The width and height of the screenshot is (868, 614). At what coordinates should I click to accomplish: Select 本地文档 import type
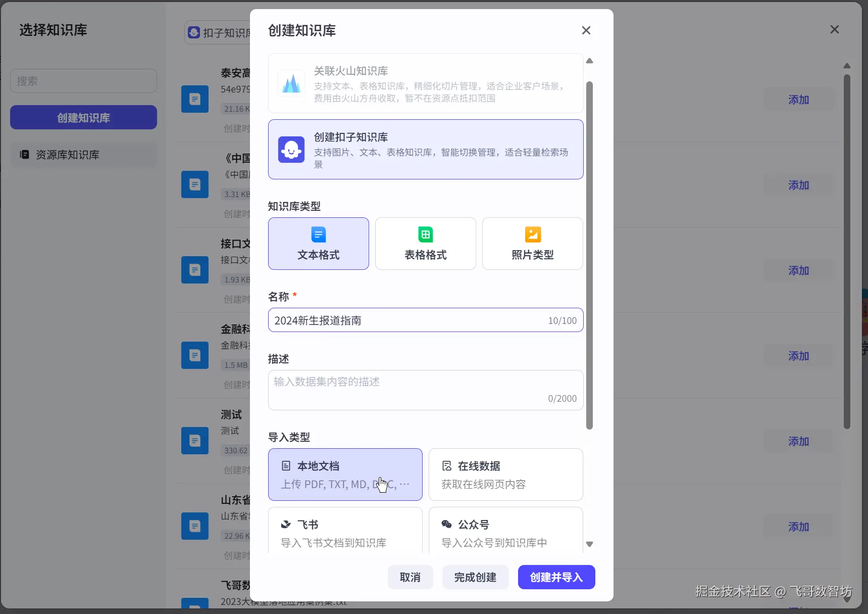[345, 475]
